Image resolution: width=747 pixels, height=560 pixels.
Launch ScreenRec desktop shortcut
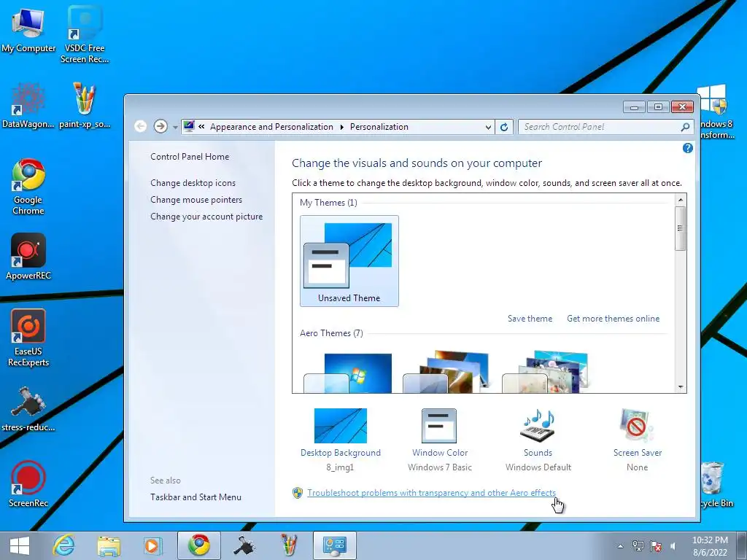coord(28,484)
